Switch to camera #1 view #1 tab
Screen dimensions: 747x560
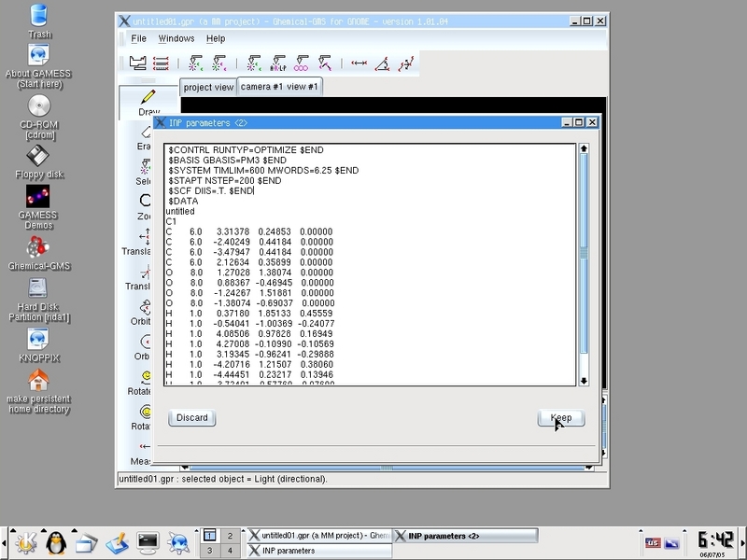(278, 87)
